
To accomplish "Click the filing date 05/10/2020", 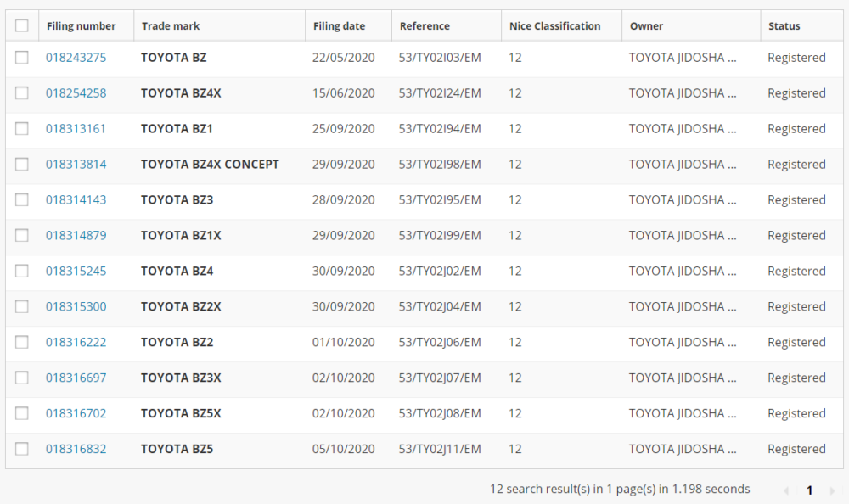I will pyautogui.click(x=343, y=449).
